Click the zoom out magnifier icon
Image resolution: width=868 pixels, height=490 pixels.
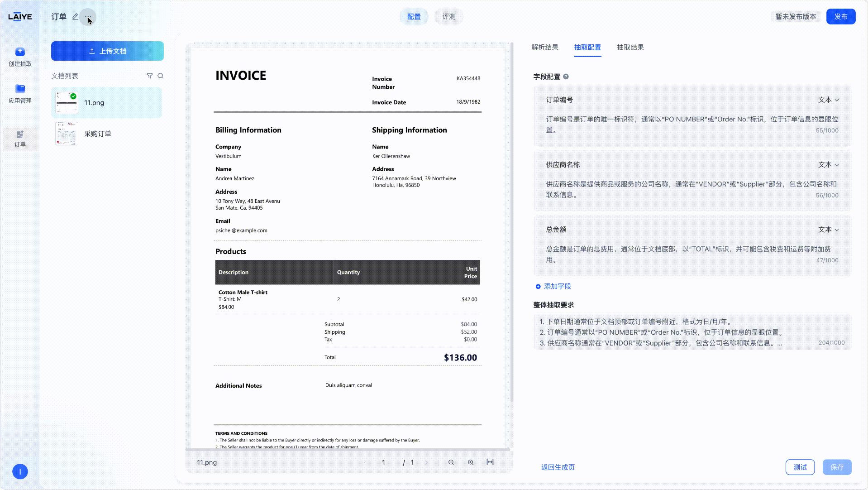coord(451,462)
